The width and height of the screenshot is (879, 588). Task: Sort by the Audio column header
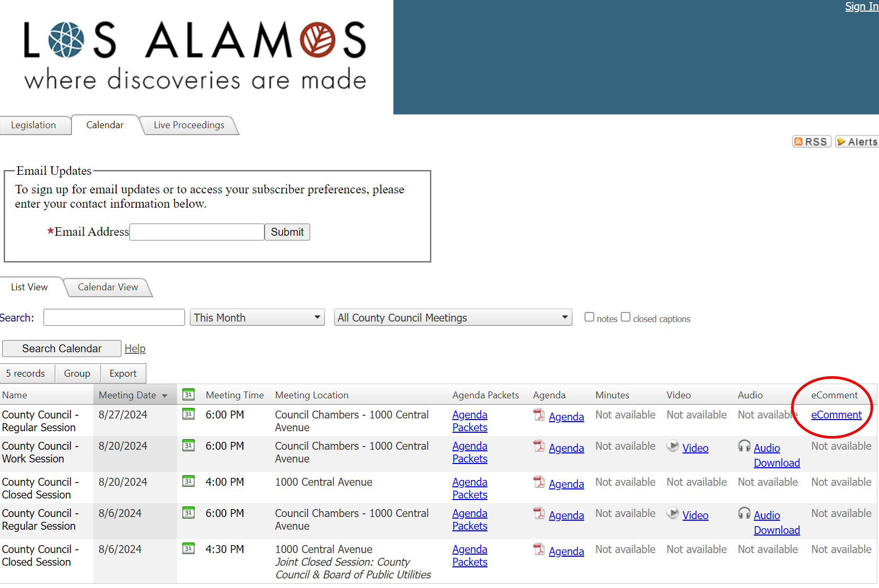[750, 395]
